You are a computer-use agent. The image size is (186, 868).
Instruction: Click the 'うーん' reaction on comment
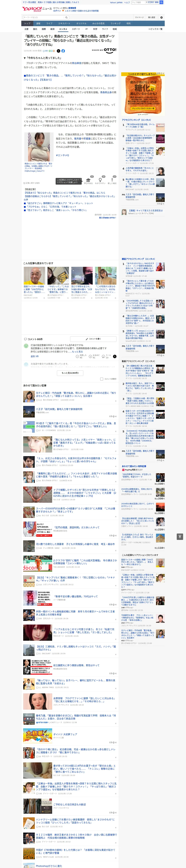coord(104,356)
